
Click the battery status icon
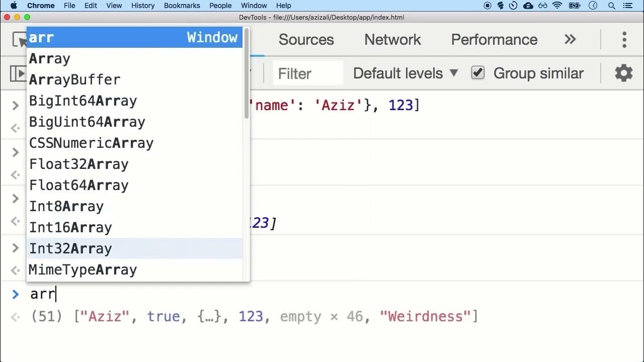pos(575,6)
